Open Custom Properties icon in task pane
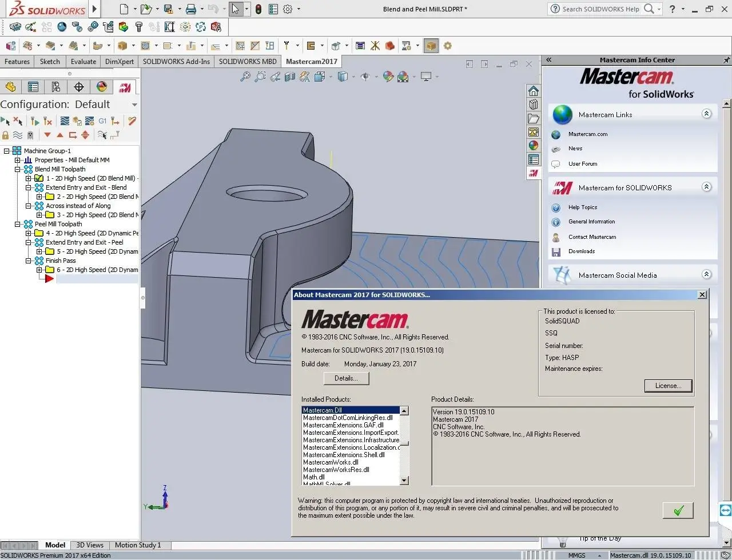This screenshot has height=560, width=732. (x=534, y=159)
